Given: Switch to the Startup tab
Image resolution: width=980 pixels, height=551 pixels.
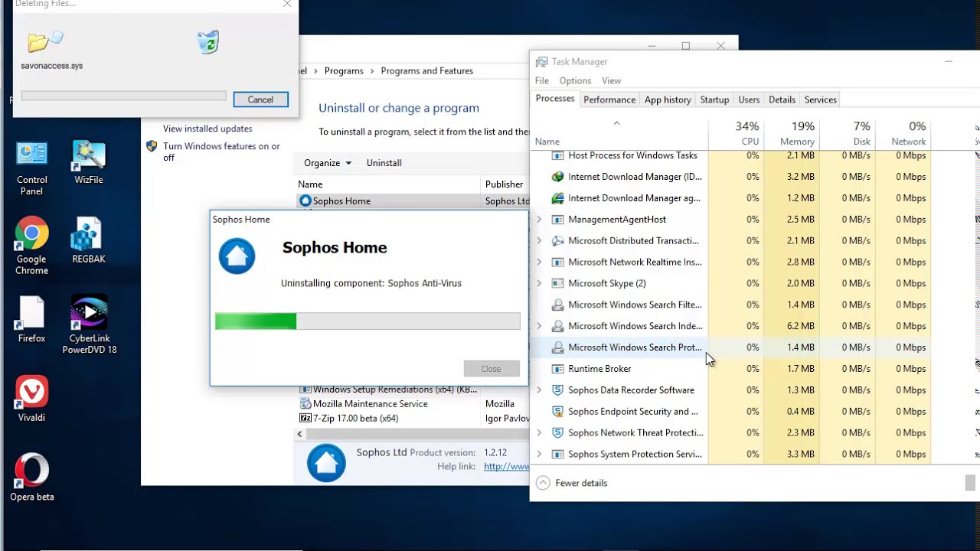Looking at the screenshot, I should pyautogui.click(x=714, y=100).
